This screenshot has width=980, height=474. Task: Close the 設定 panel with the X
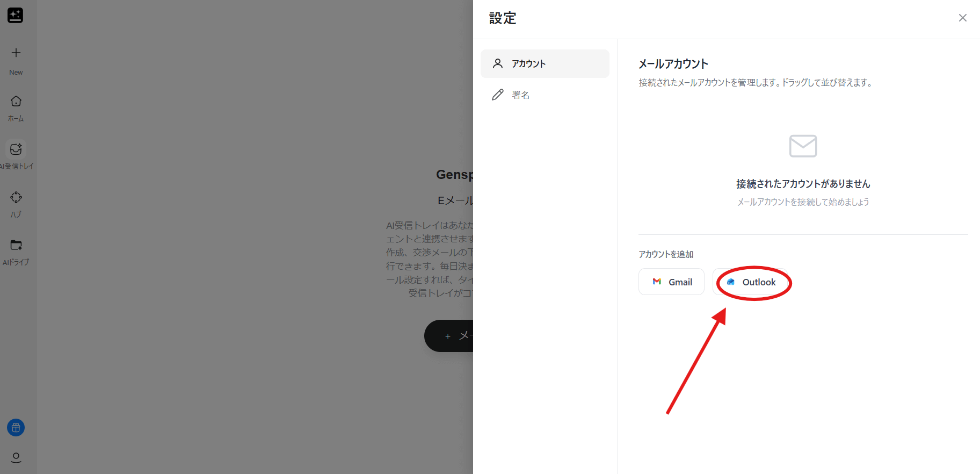[962, 18]
